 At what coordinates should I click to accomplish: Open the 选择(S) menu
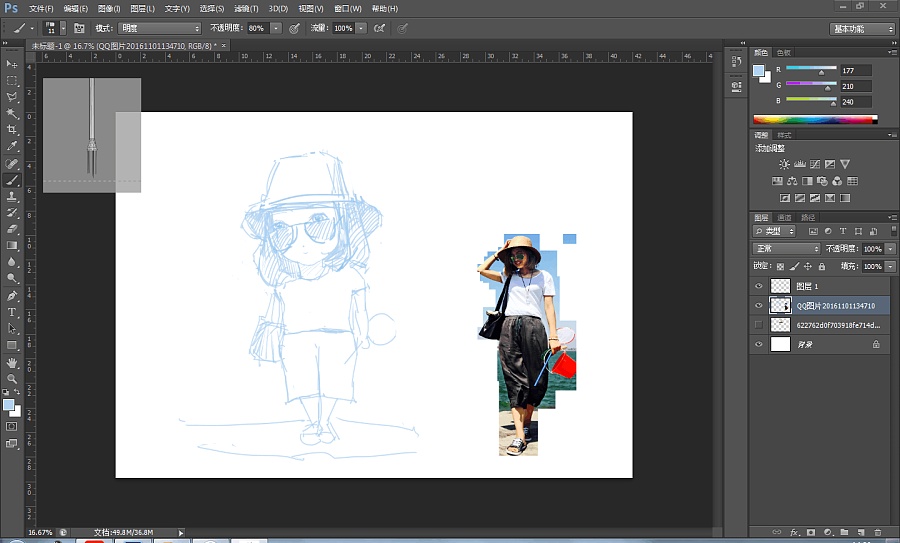point(211,9)
